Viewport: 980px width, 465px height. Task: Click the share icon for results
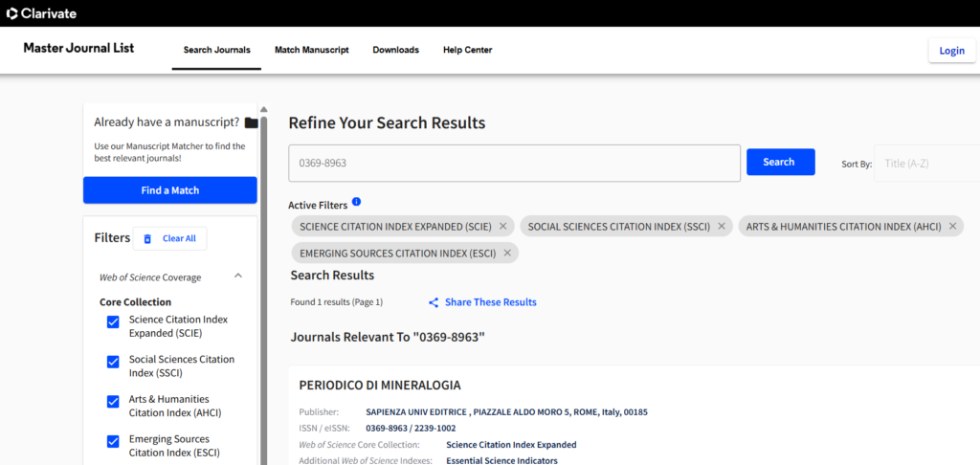click(434, 302)
